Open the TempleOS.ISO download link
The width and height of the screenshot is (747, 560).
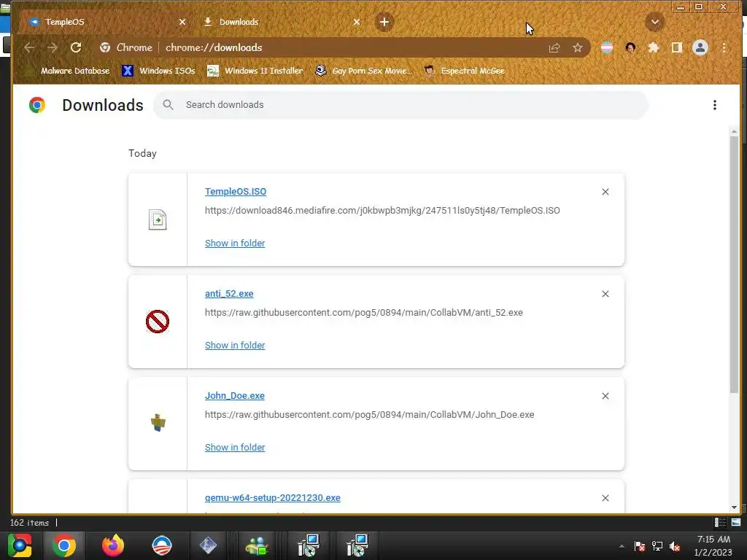pyautogui.click(x=236, y=192)
